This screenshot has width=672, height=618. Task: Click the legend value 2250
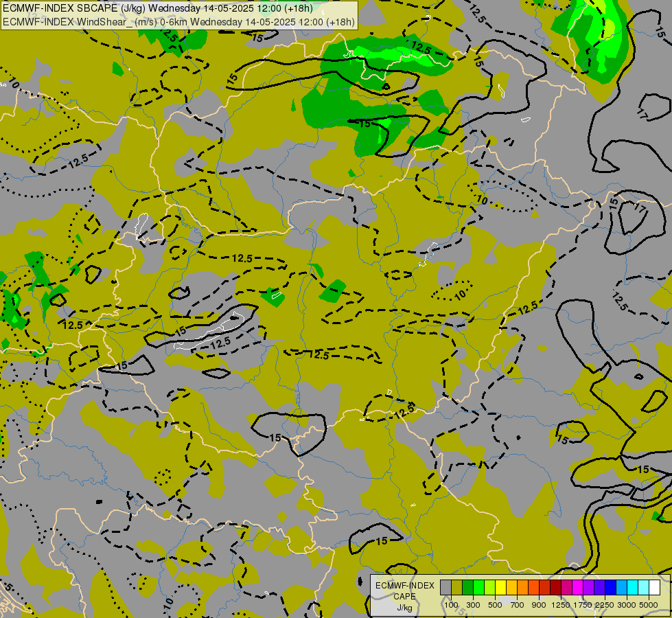pos(605,605)
